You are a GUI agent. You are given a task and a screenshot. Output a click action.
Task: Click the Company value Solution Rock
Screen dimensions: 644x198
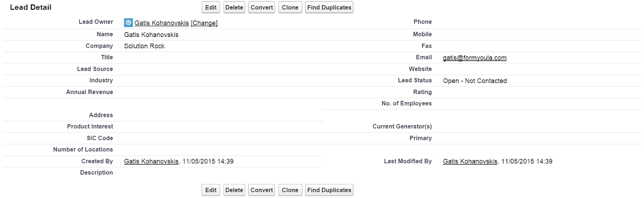144,46
